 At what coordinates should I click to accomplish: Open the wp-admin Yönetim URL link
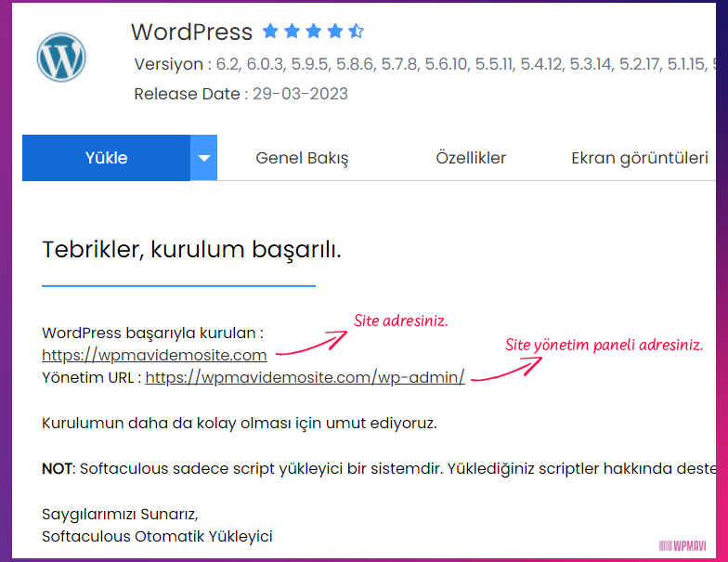[x=305, y=377]
